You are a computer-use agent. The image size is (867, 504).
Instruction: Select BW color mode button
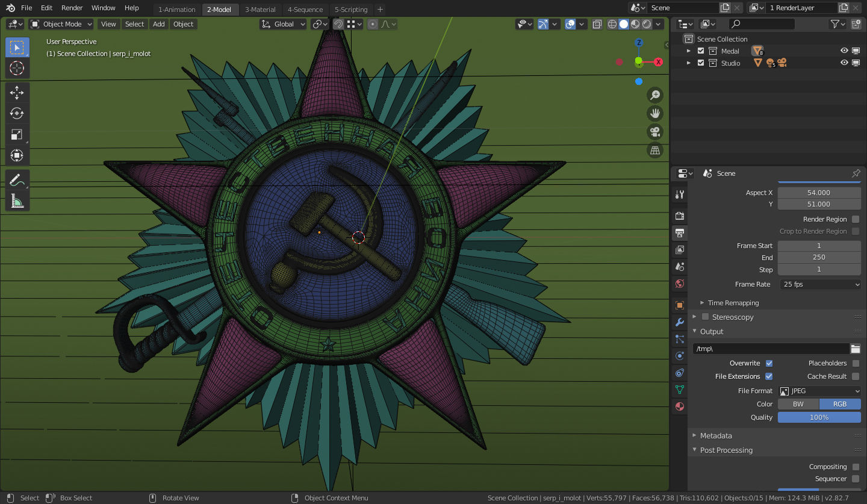coord(798,404)
